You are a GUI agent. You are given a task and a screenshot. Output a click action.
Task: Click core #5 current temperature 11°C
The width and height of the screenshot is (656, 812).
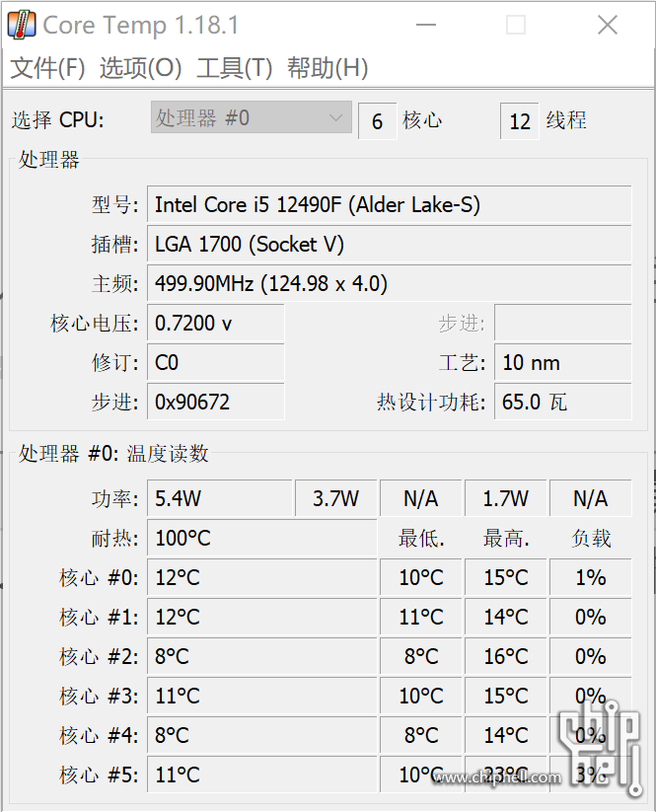(x=262, y=775)
